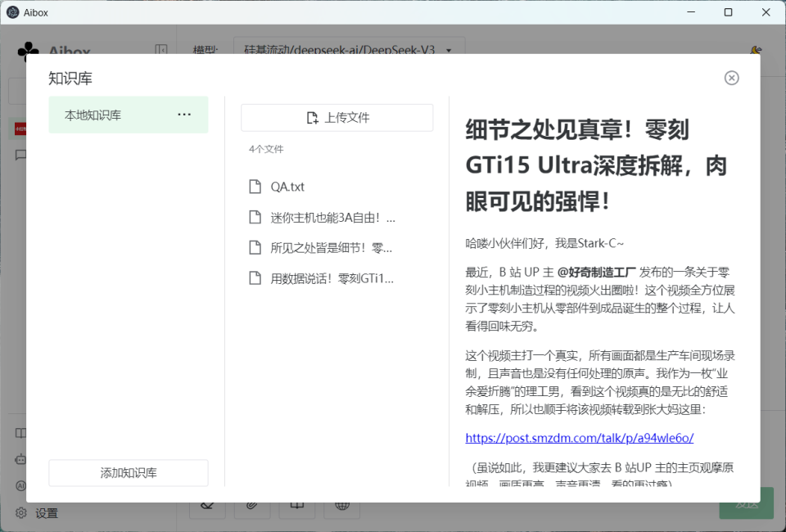Click the settings gear icon
The image size is (786, 532).
tap(21, 513)
